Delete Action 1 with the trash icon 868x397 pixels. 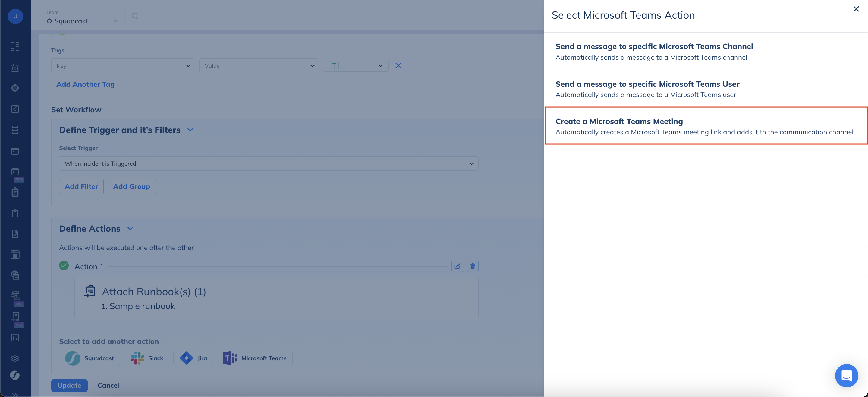tap(472, 266)
